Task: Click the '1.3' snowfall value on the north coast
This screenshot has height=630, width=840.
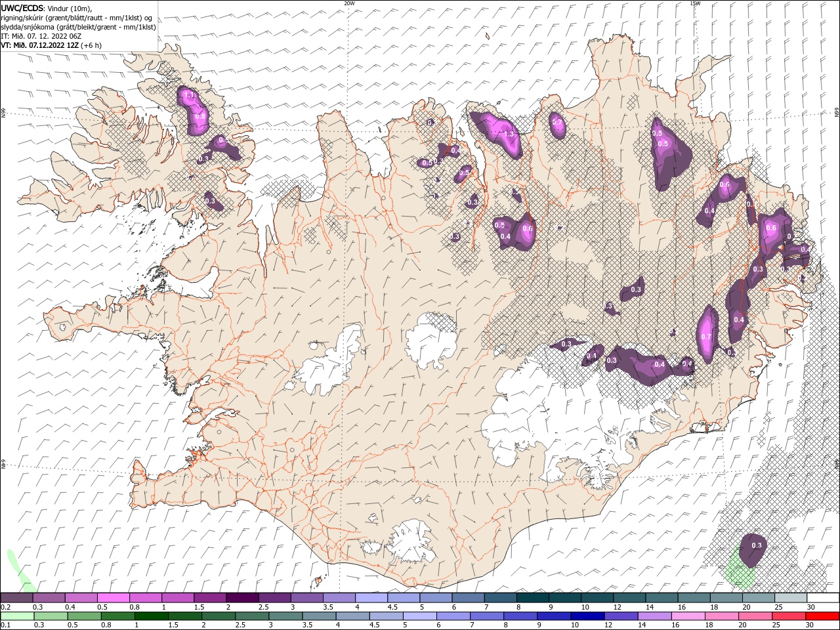Action: coord(508,134)
